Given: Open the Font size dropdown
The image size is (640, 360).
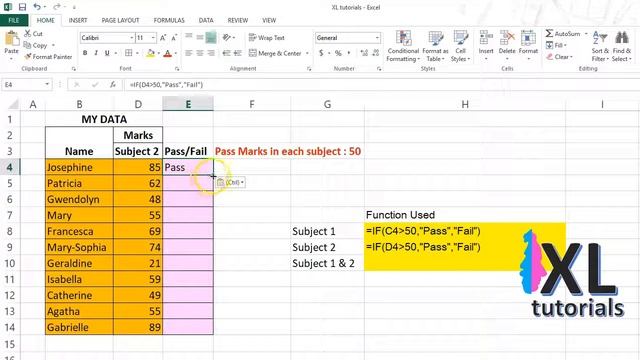Looking at the screenshot, I should [x=153, y=38].
